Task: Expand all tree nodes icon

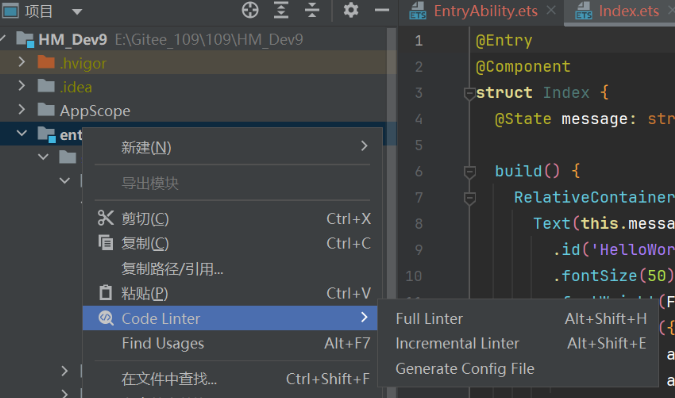Action: pyautogui.click(x=281, y=10)
